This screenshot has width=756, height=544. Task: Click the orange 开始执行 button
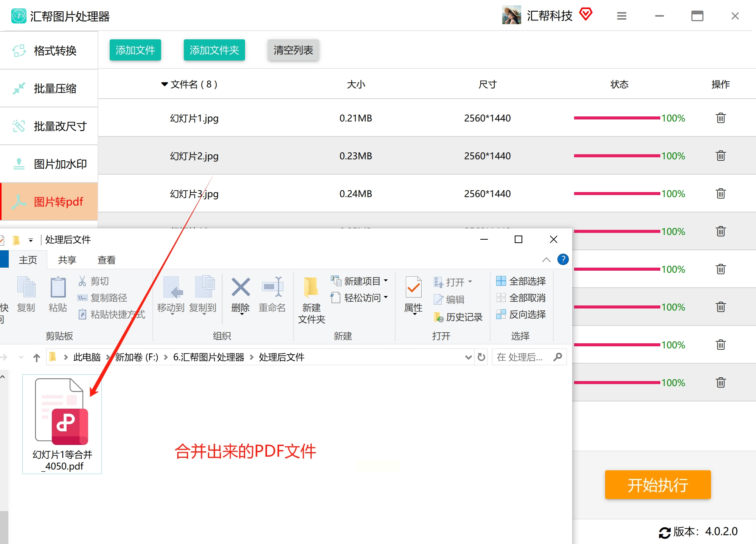(x=657, y=485)
